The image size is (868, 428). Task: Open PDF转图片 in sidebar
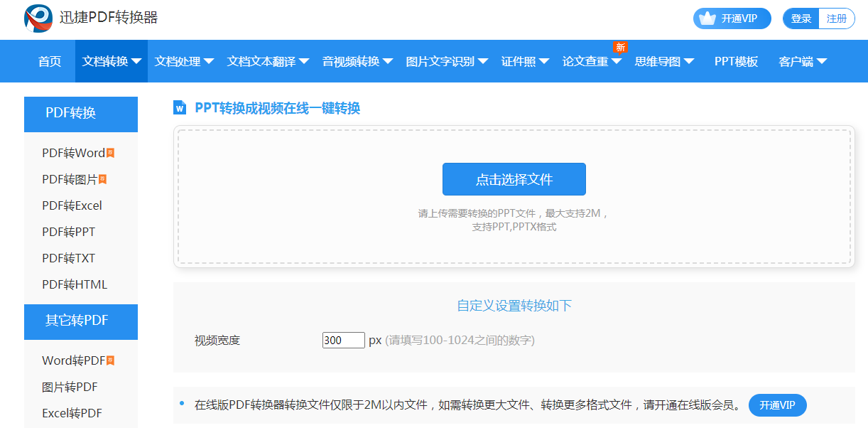70,179
